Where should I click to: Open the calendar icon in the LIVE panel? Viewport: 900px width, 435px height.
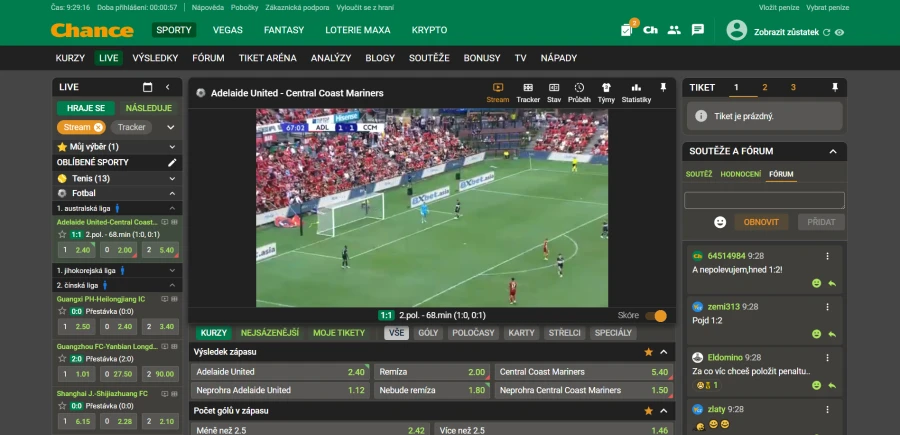point(148,87)
